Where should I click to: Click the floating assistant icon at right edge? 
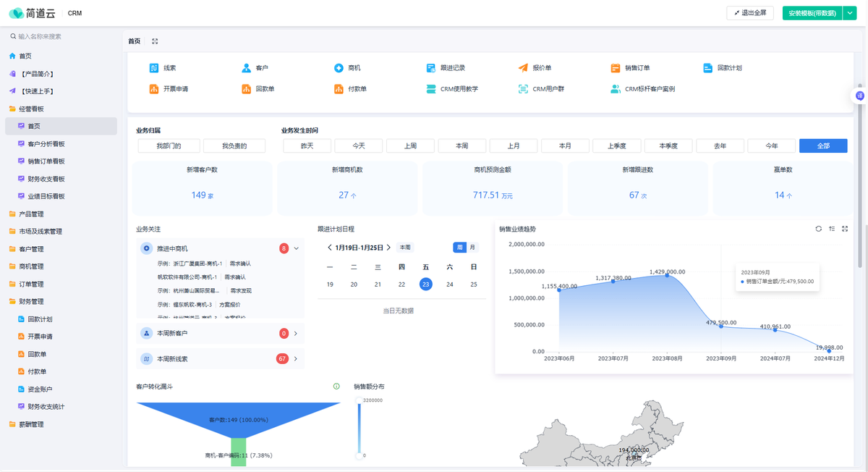(860, 95)
